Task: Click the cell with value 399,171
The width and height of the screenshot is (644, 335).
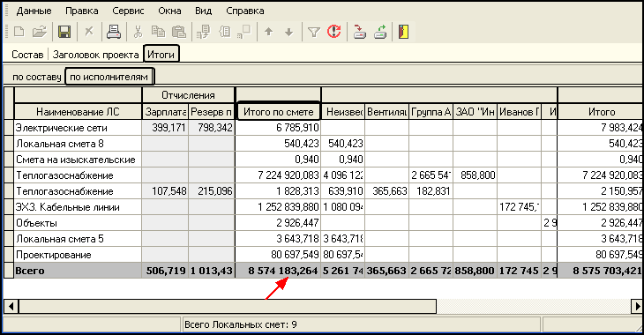Action: coord(165,128)
